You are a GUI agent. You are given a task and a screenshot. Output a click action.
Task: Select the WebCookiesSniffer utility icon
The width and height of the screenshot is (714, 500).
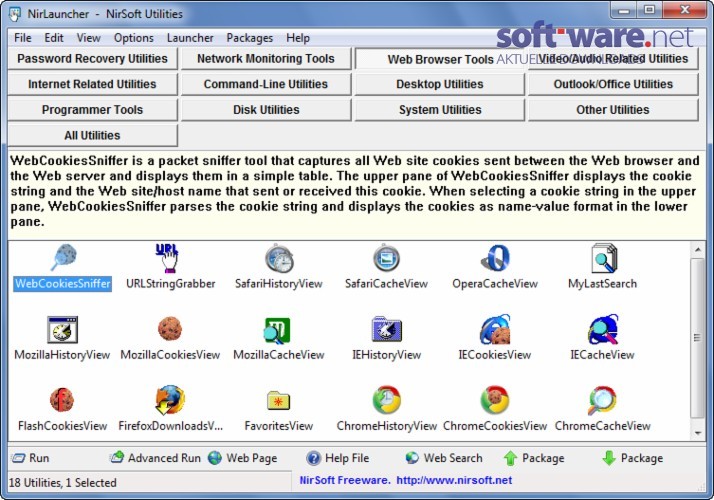click(x=63, y=258)
